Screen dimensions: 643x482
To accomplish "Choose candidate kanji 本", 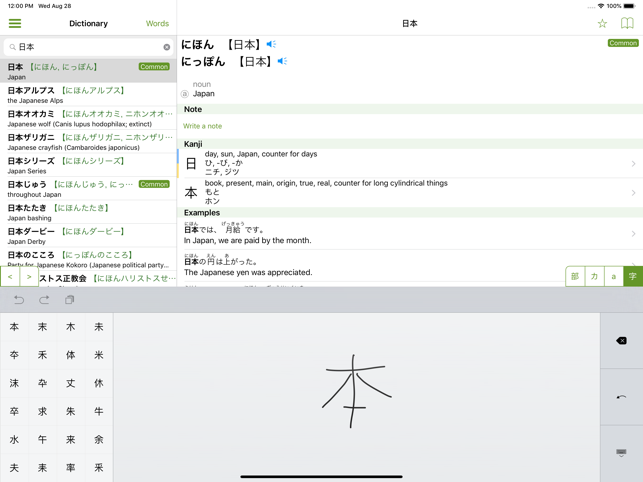I will click(14, 327).
